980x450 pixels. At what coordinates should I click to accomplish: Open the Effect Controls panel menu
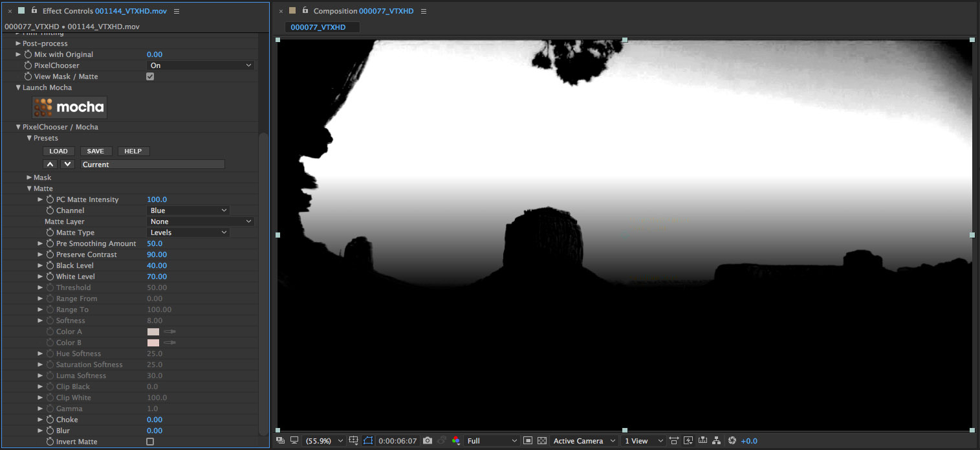click(x=177, y=12)
